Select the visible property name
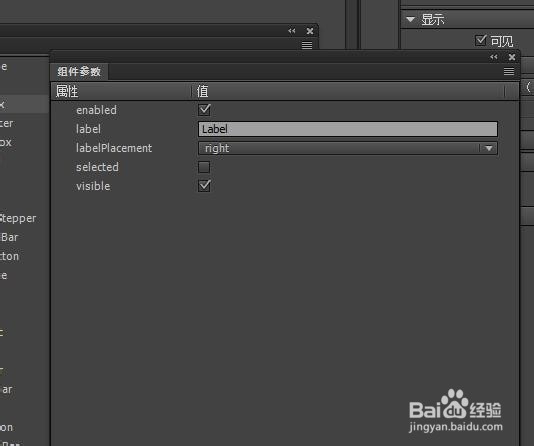This screenshot has height=446, width=534. (93, 186)
